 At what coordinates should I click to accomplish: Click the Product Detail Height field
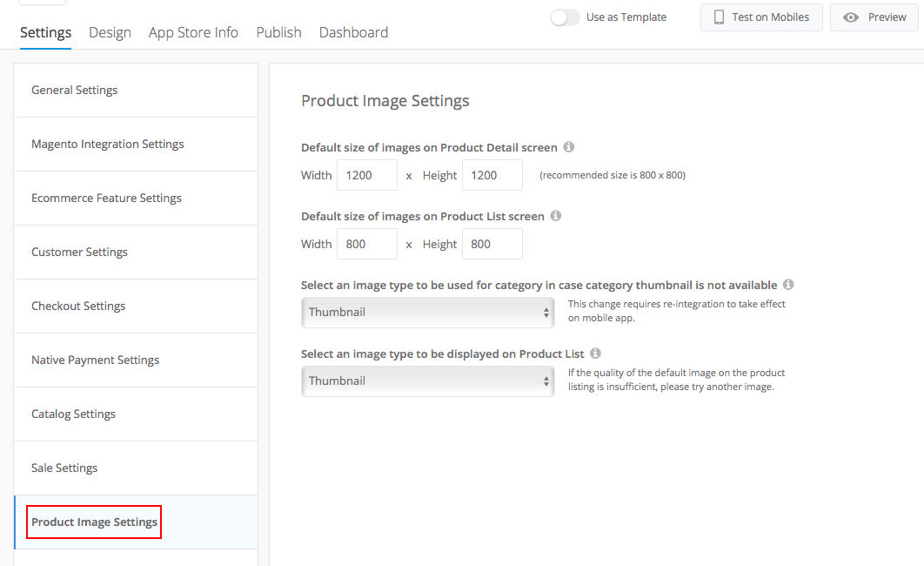click(x=492, y=175)
